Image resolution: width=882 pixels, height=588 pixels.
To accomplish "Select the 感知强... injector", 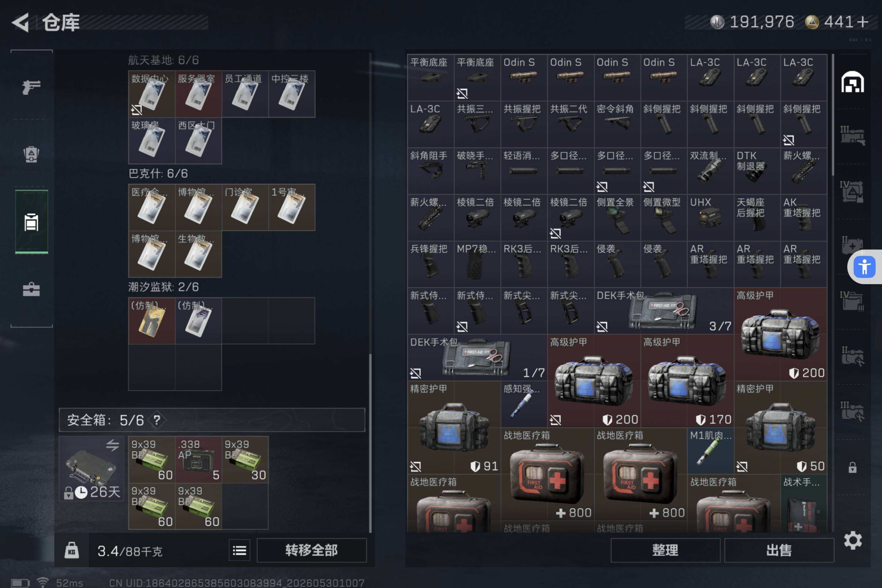I will [524, 404].
